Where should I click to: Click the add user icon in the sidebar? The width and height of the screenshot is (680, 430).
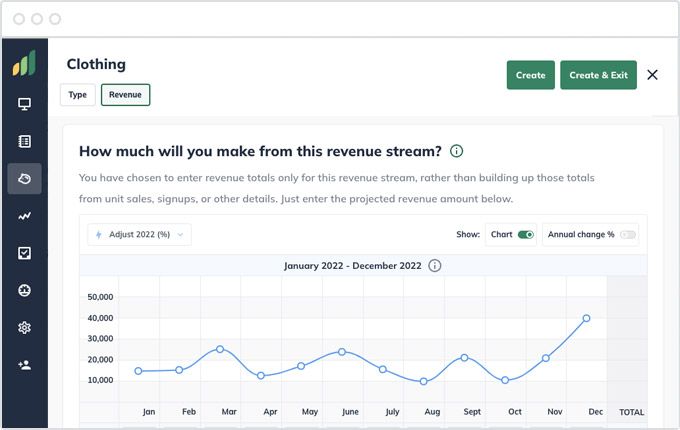(x=24, y=365)
